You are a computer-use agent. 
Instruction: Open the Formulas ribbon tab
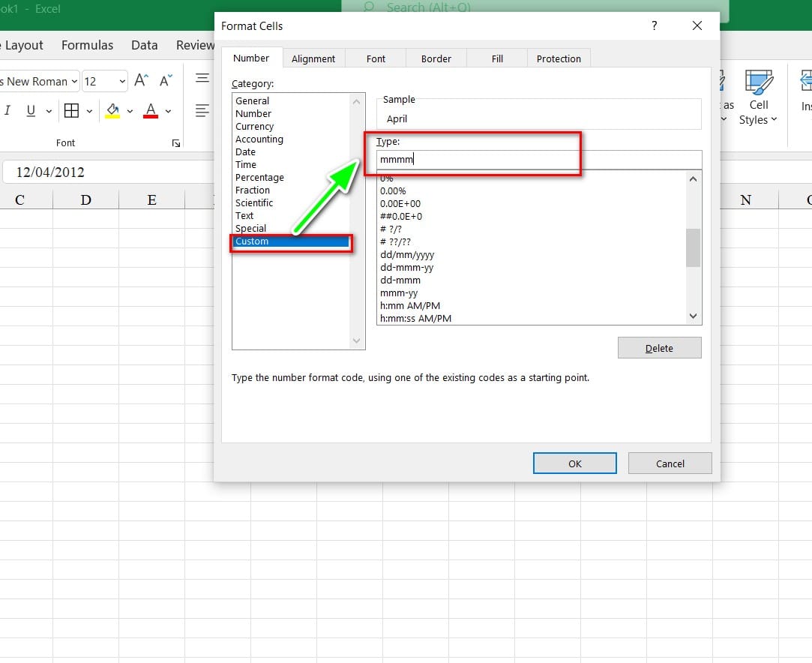(87, 45)
